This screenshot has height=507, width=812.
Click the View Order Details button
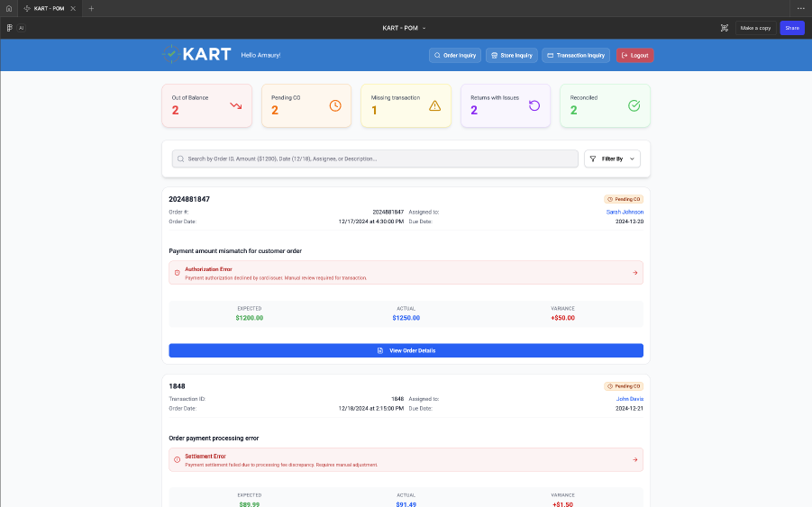pos(406,350)
